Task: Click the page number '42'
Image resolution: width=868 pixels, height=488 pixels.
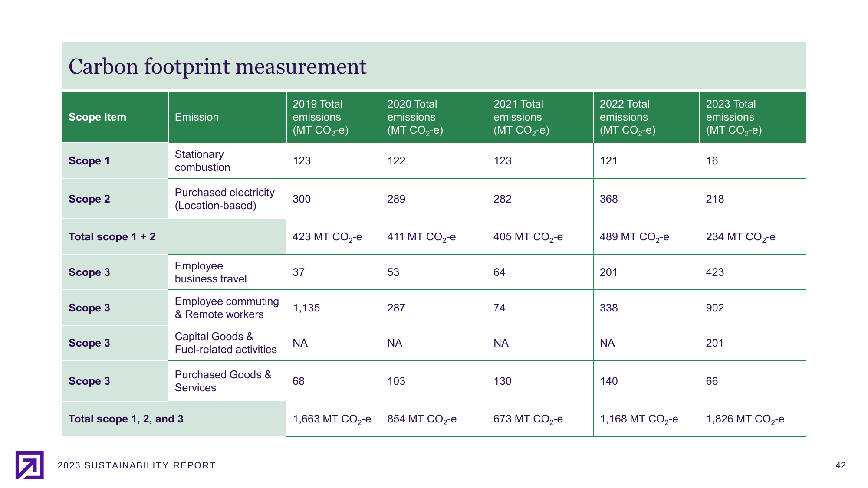Action: pos(841,465)
